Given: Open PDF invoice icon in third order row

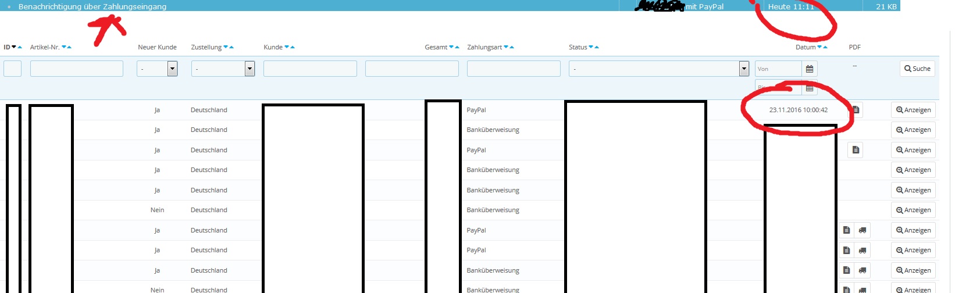Looking at the screenshot, I should 856,150.
